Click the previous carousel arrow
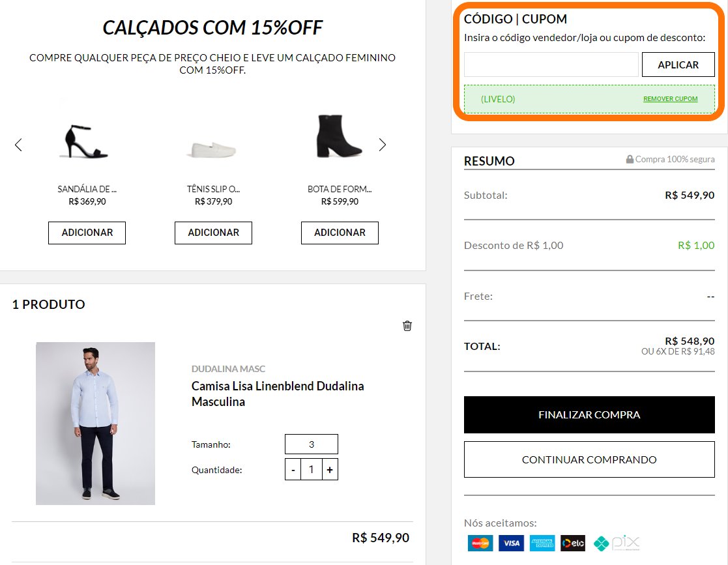Viewport: 728px width, 565px height. point(18,145)
